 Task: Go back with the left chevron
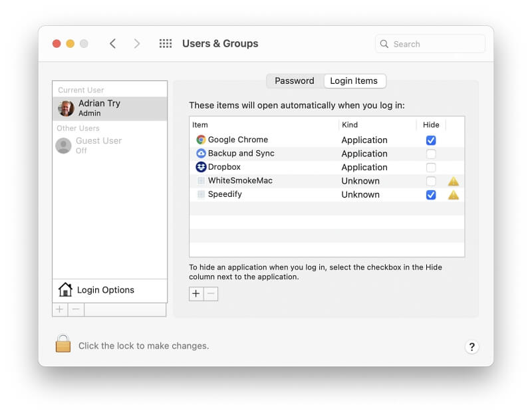(113, 44)
